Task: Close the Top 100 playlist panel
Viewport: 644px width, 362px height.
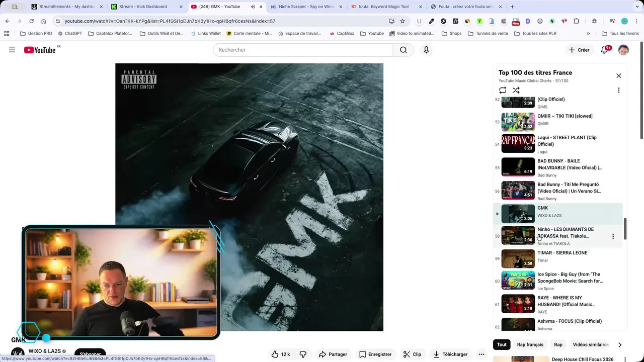Action: tap(619, 76)
